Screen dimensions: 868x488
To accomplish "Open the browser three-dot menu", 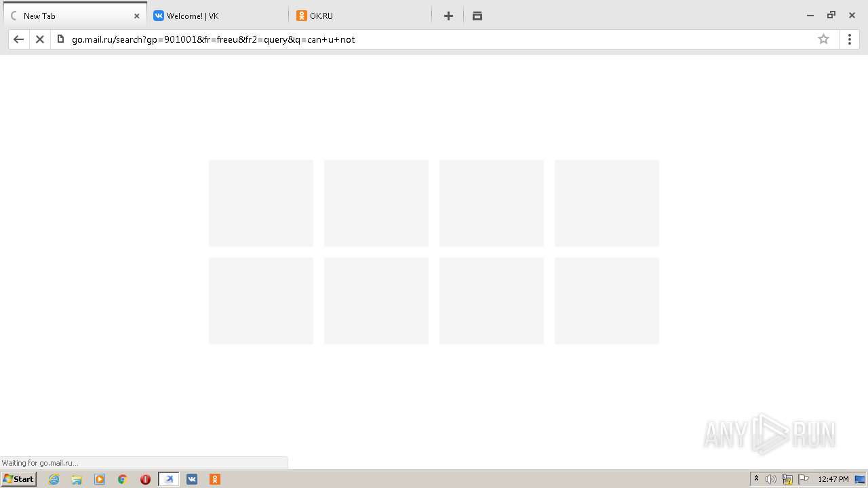I will pyautogui.click(x=849, y=39).
